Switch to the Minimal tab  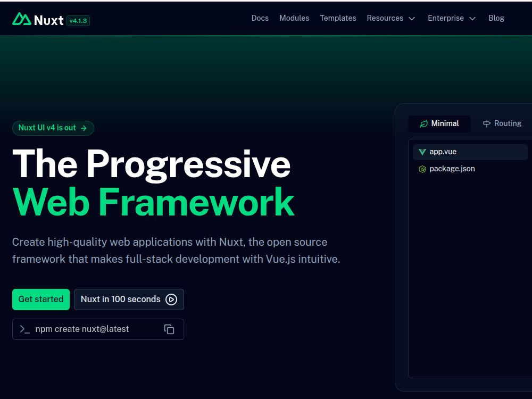coord(439,123)
